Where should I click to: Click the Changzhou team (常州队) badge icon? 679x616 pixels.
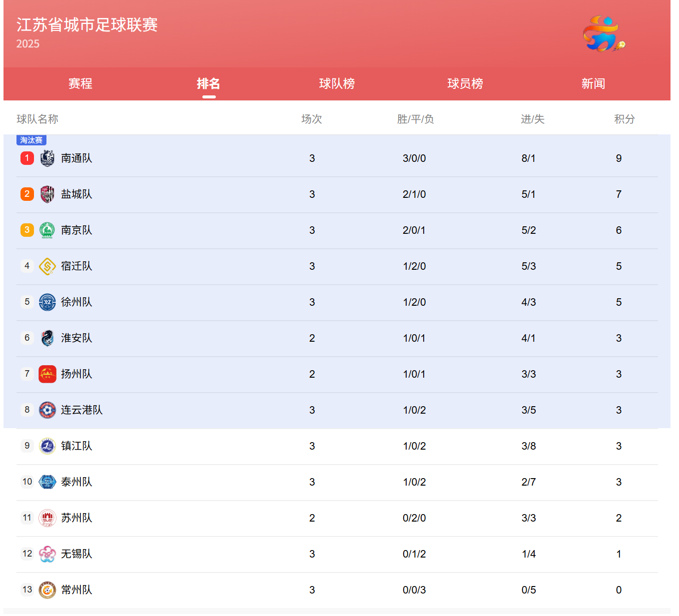tap(47, 590)
